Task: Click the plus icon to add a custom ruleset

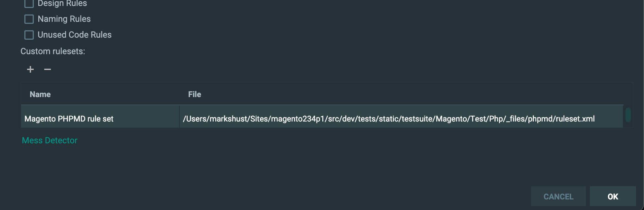Action: point(30,69)
